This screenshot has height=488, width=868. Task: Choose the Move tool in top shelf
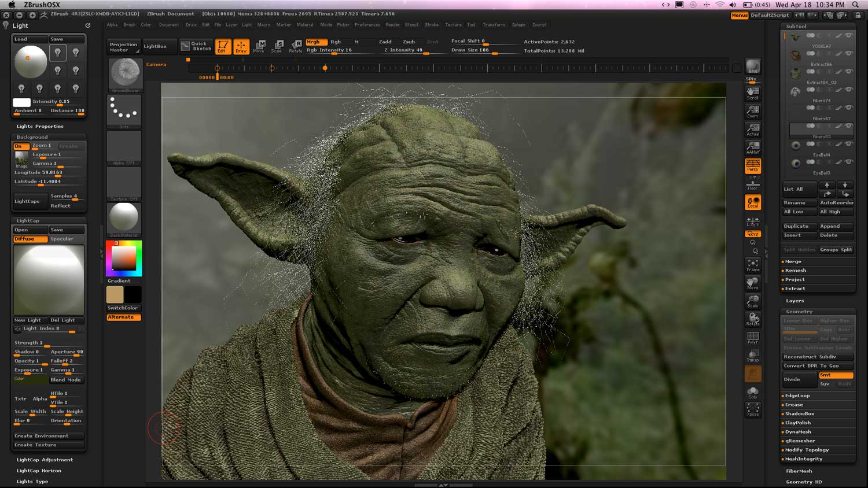[259, 46]
